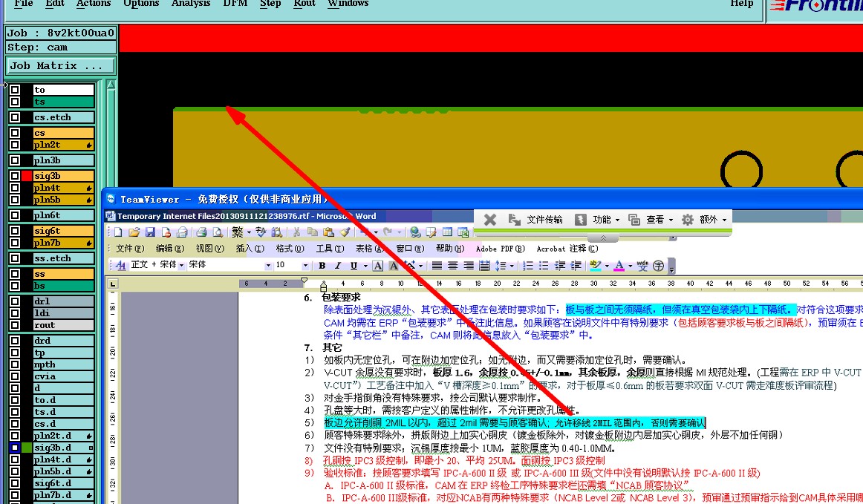Collapse the TeamViewer toolbar with chevron handle
863x504 pixels.
click(x=603, y=238)
